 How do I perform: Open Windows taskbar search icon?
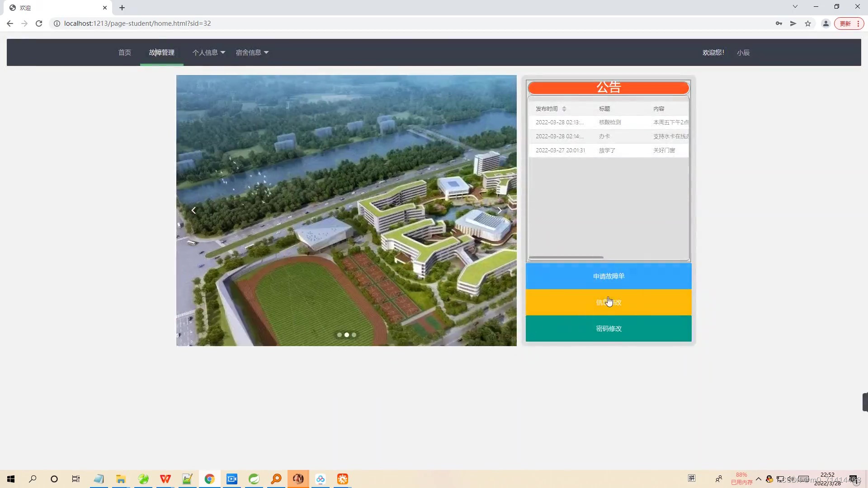pyautogui.click(x=32, y=479)
